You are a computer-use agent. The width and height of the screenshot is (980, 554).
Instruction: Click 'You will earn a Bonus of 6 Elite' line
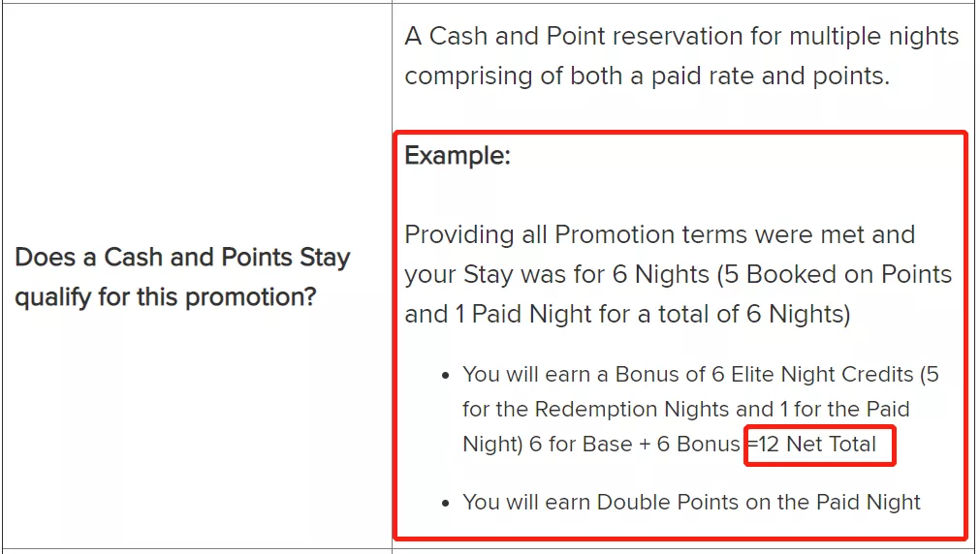tap(701, 374)
